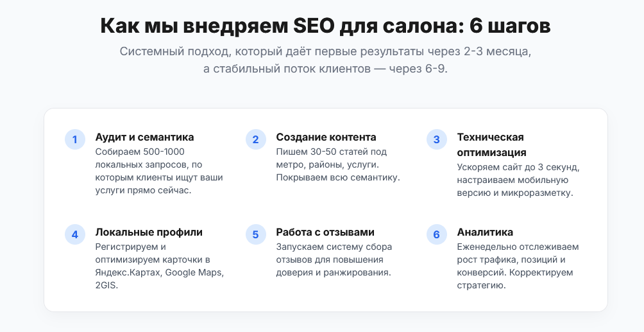
Task: Click the description 'Пишем 30-50 статей'
Action: (337, 164)
